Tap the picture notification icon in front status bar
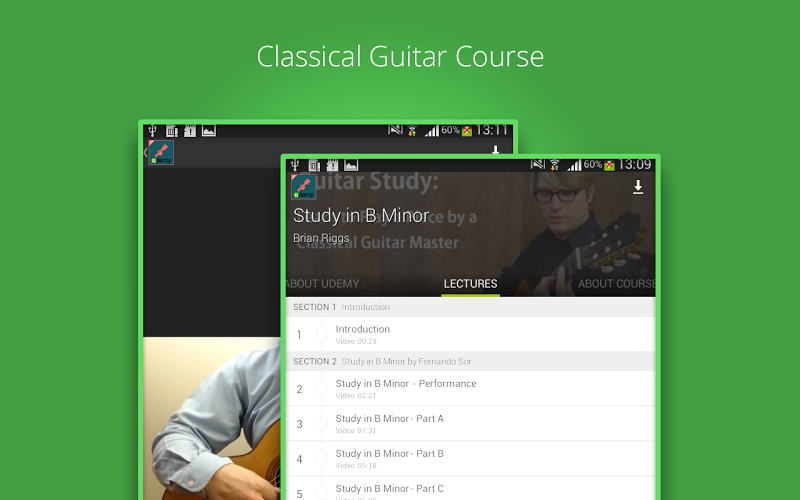 click(351, 165)
